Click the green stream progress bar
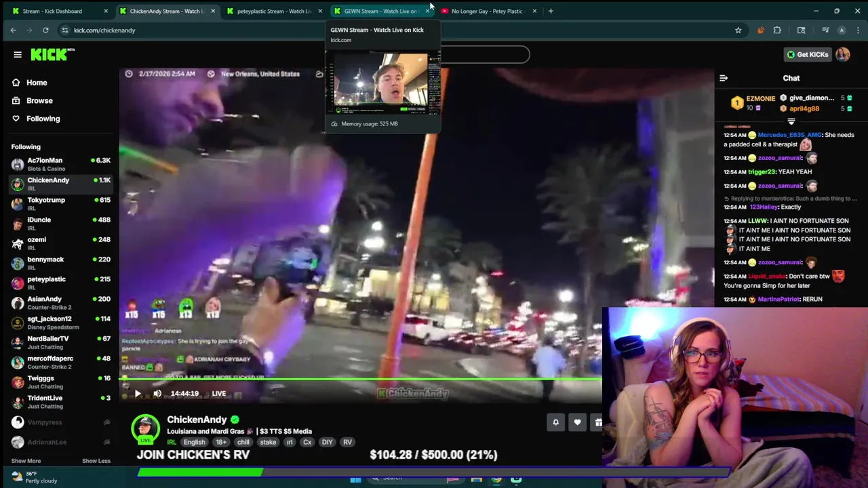Viewport: 868px width, 488px height. coord(360,380)
